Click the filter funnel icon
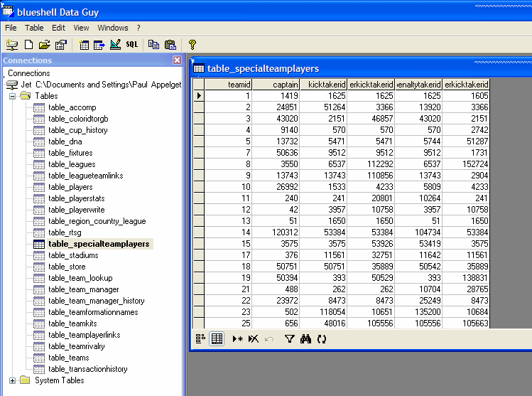The height and width of the screenshot is (396, 532). tap(289, 339)
